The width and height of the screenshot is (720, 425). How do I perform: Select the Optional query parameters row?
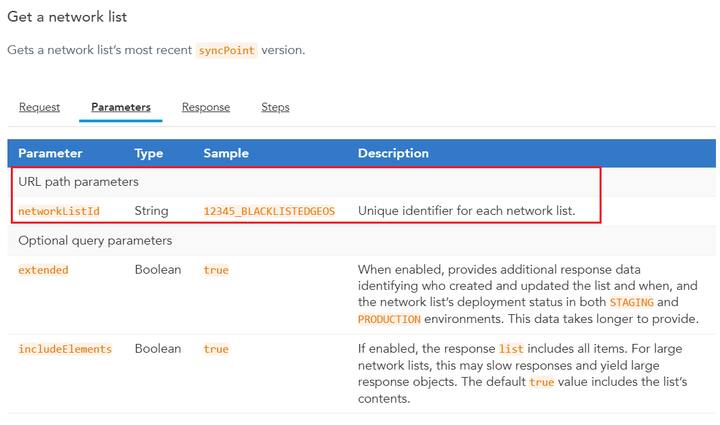click(x=95, y=240)
